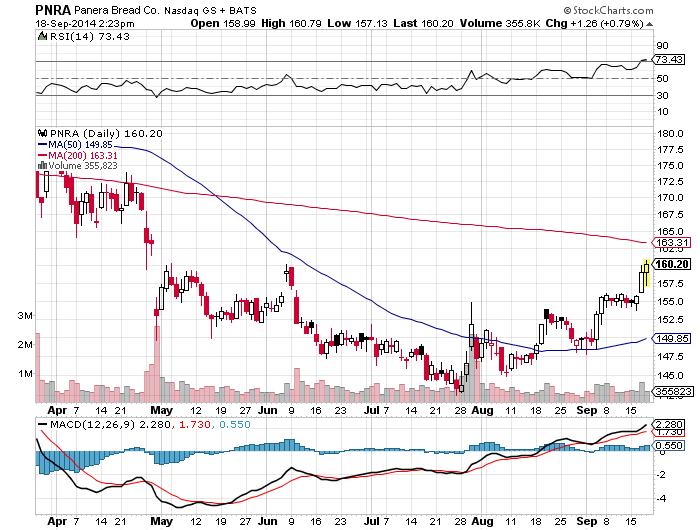Image resolution: width=700 pixels, height=530 pixels.
Task: Click the RSI indicator mountain icon
Action: tap(42, 37)
